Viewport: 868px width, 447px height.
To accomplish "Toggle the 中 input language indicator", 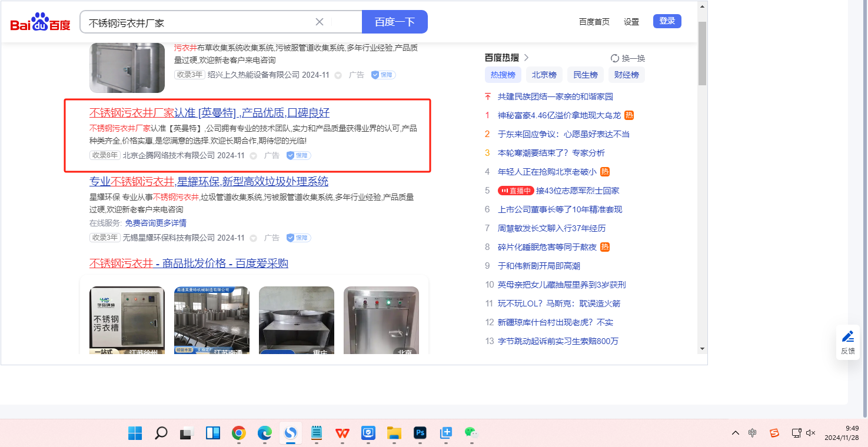I will tap(753, 433).
